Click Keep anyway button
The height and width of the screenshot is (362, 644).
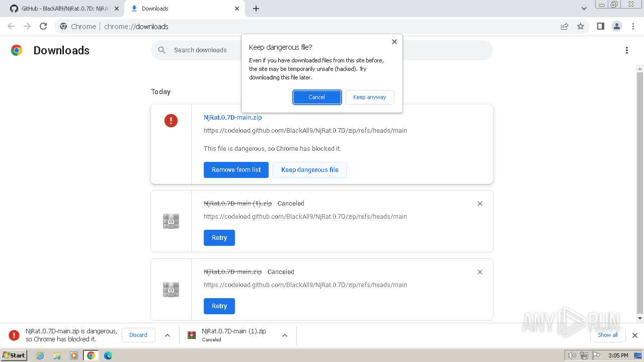point(370,97)
